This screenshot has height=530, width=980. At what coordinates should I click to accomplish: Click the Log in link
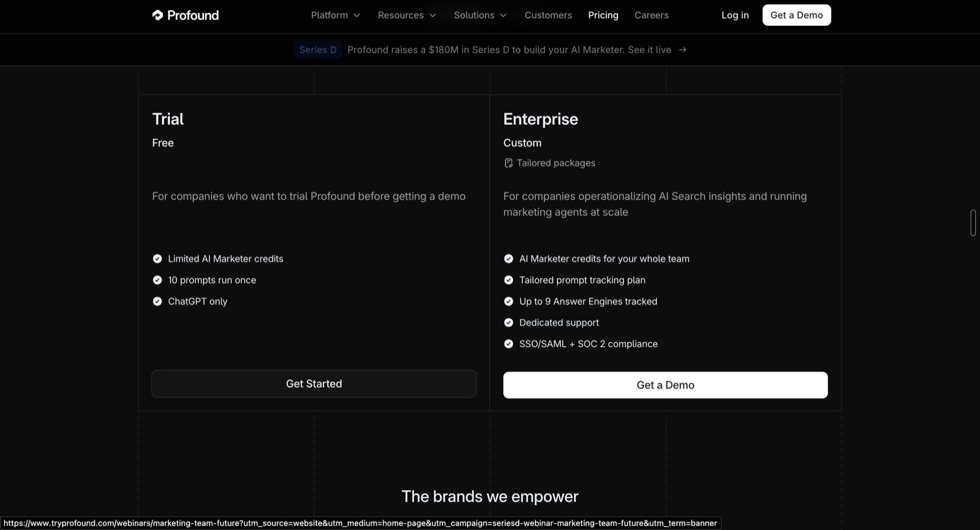click(x=735, y=15)
